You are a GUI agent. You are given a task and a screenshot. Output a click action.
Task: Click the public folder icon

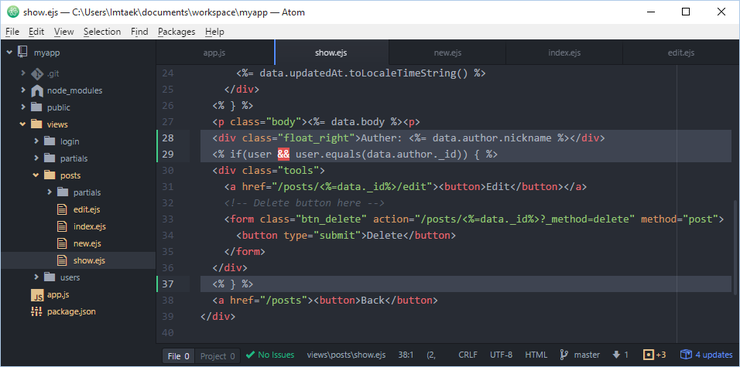[37, 108]
